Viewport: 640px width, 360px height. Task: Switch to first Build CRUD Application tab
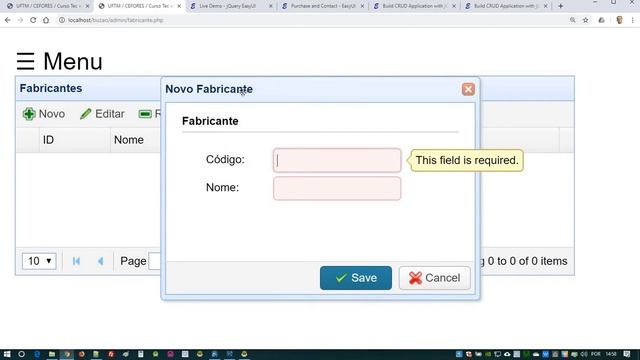(x=414, y=6)
